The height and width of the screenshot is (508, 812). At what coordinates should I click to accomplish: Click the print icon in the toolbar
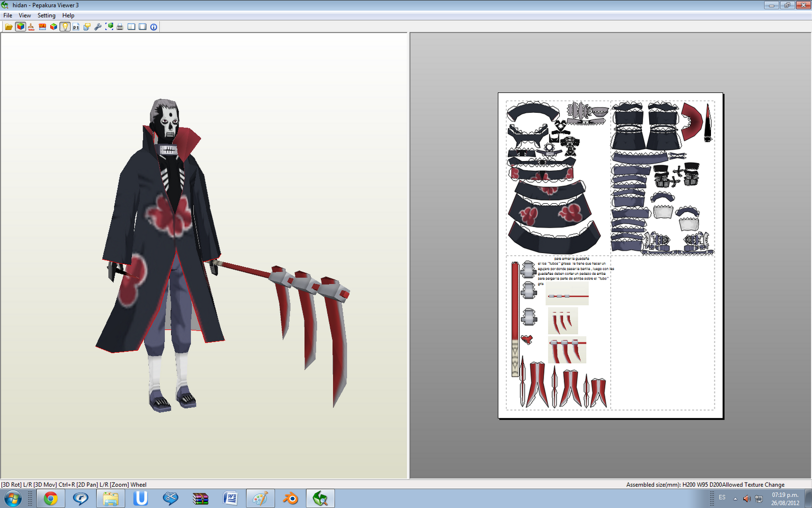click(120, 26)
